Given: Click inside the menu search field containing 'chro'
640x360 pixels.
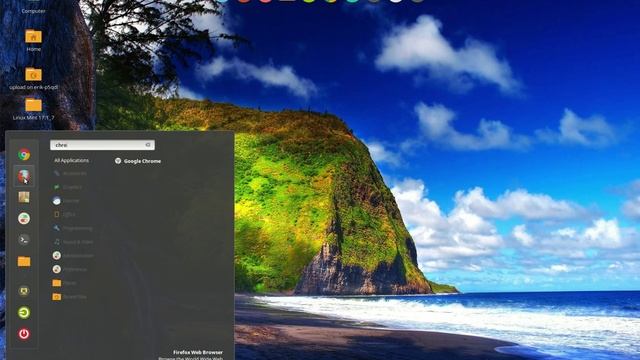Looking at the screenshot, I should (102, 145).
